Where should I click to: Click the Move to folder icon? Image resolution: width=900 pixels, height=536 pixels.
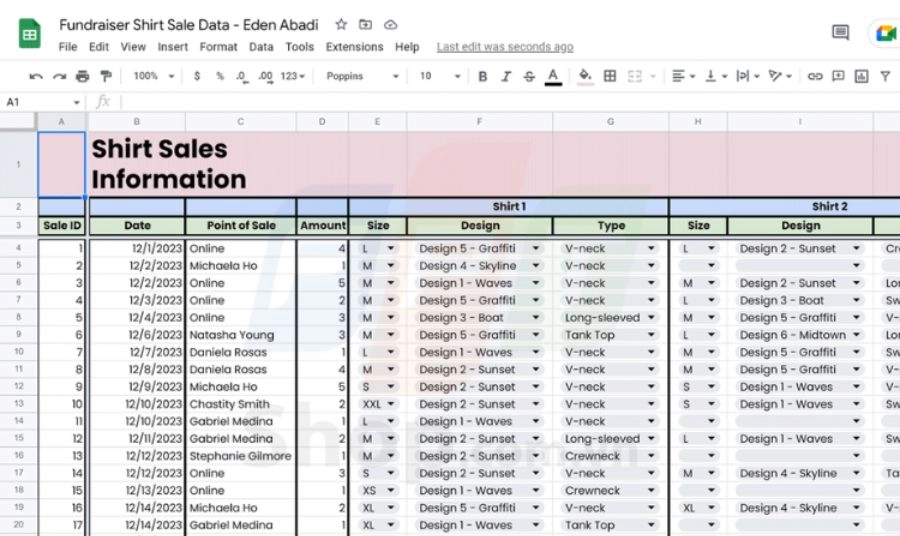click(366, 25)
